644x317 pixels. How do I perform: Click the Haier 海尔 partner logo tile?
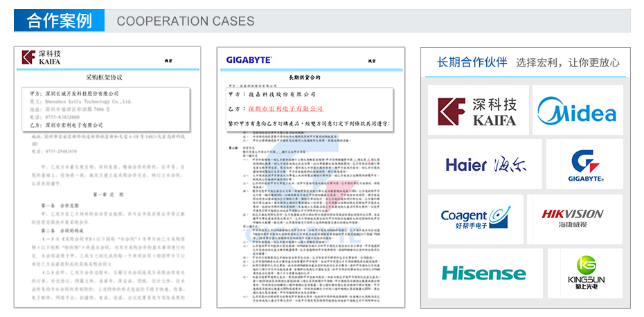point(485,164)
